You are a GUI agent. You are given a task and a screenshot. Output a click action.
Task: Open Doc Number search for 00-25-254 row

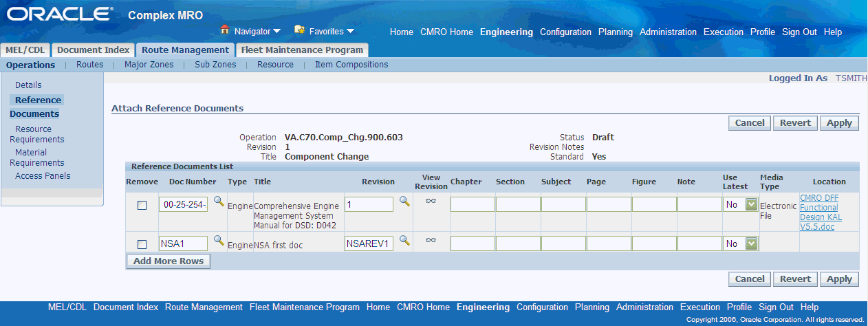pos(219,202)
